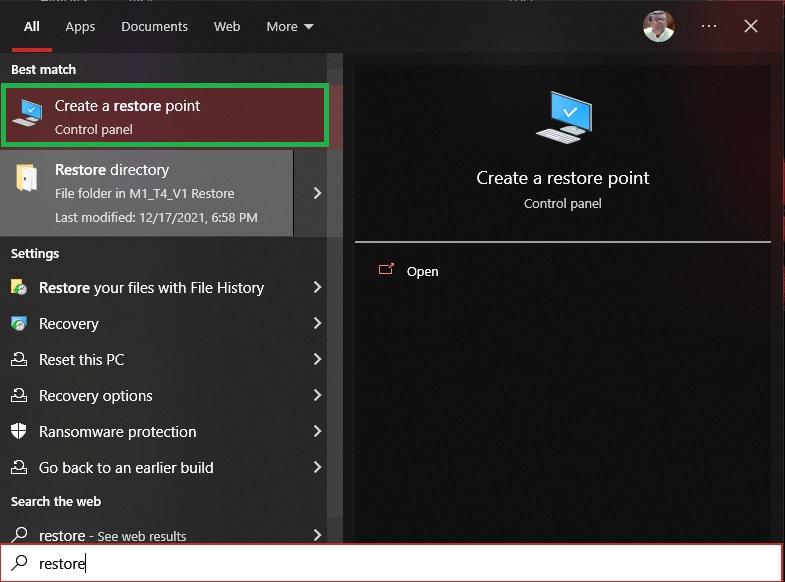Viewport: 785px width, 582px height.
Task: Expand Restore directory details arrow
Action: point(316,193)
